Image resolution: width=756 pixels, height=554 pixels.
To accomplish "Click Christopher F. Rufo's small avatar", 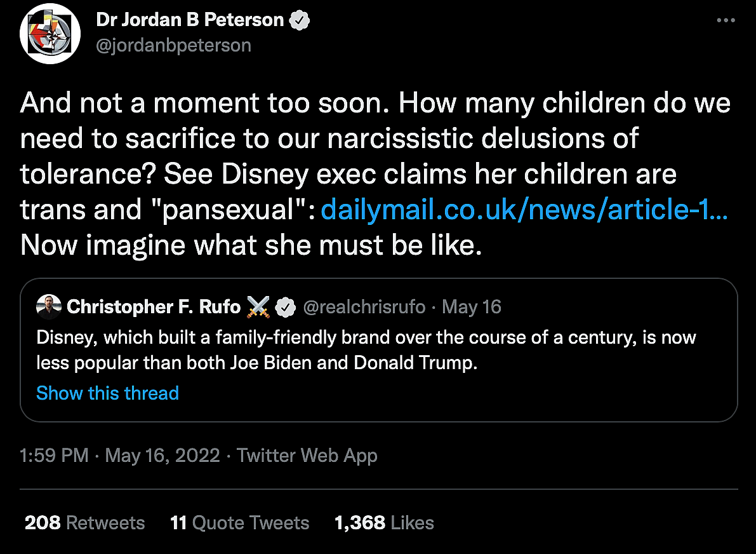I will pos(49,307).
